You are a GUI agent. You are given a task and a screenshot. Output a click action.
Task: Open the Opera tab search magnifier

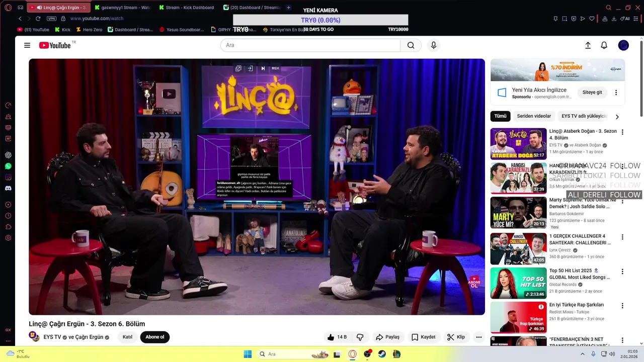pos(608,8)
